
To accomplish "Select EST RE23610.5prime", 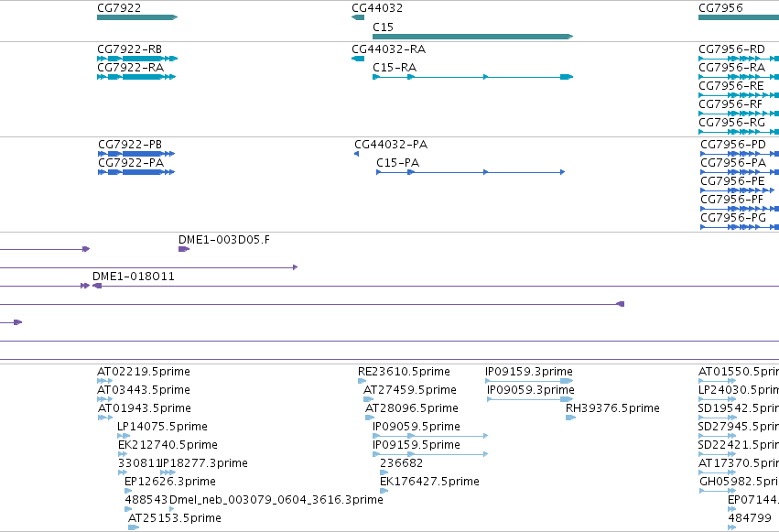I will pos(404,372).
